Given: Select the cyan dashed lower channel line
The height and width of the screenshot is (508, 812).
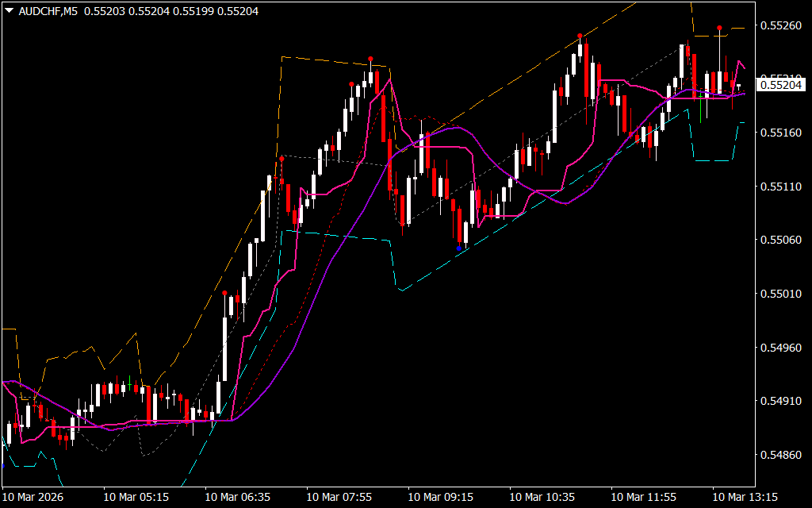Looking at the screenshot, I should 341,235.
